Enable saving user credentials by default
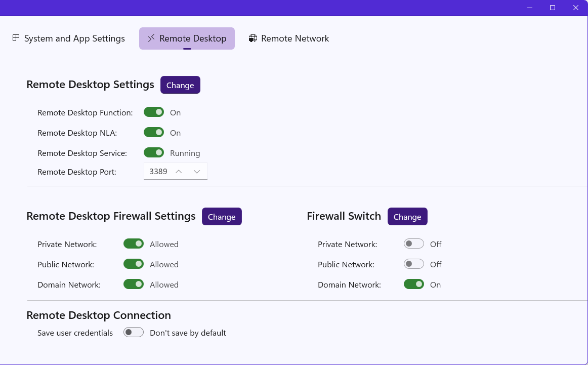 [x=134, y=332]
